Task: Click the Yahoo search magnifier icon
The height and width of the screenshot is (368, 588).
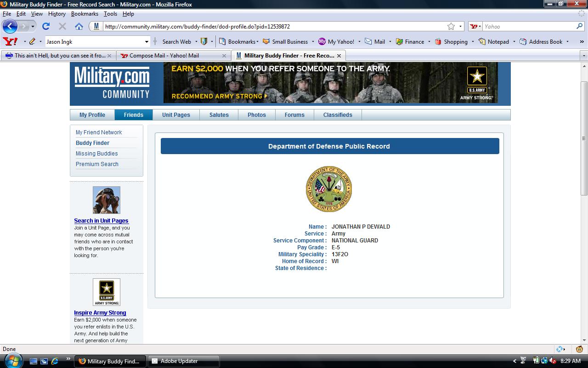Action: [x=579, y=26]
